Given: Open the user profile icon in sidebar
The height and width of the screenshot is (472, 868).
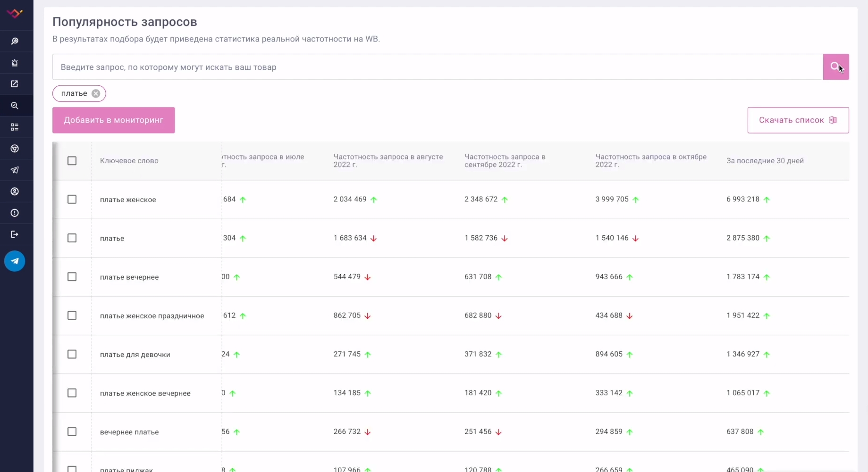Looking at the screenshot, I should (x=15, y=191).
